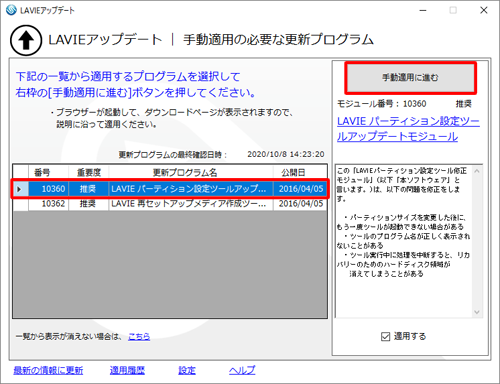The height and width of the screenshot is (384, 500).
Task: Click the 2016/04/05 date in row 10360
Action: tap(300, 189)
